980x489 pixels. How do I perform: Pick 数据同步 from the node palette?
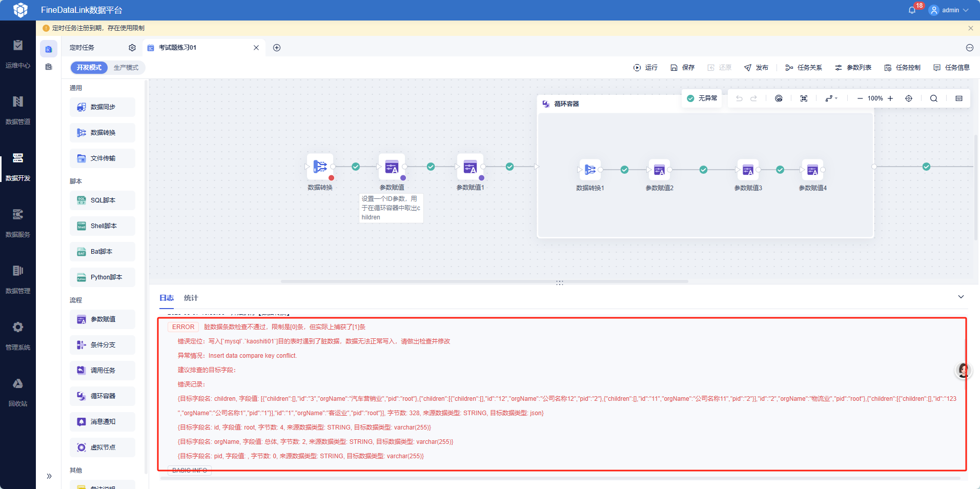[x=103, y=107]
